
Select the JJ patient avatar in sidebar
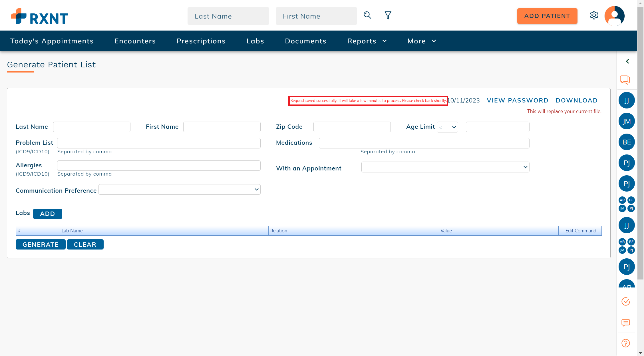pyautogui.click(x=627, y=100)
